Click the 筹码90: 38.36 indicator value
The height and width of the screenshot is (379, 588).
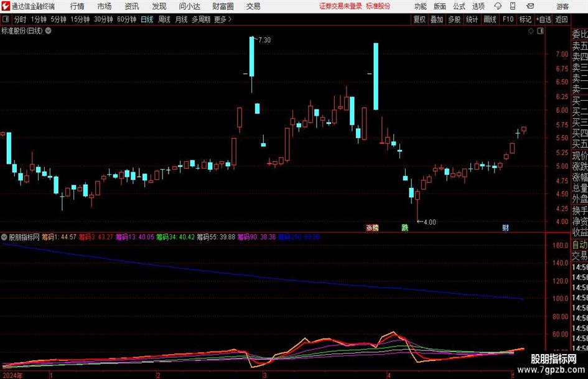click(256, 236)
